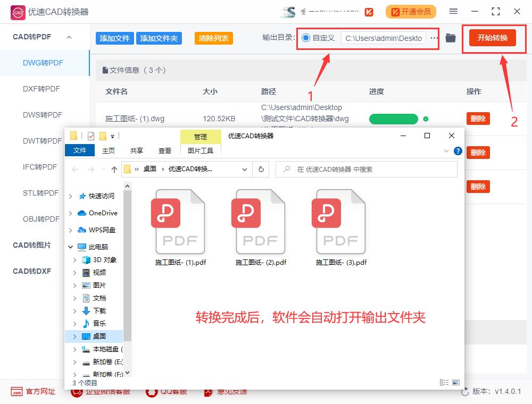Screen dimensions: 532x404
Task: Collapse the CAD转PDF sidebar section
Action: point(68,37)
